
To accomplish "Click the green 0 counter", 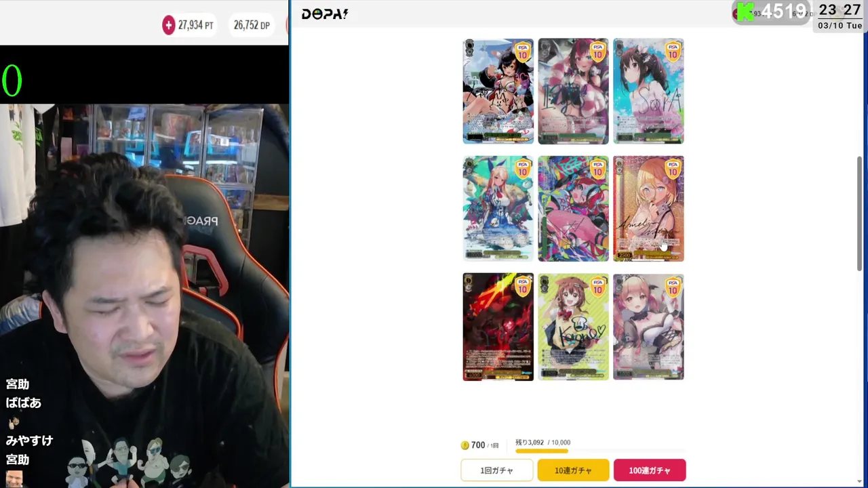I will 12,81.
